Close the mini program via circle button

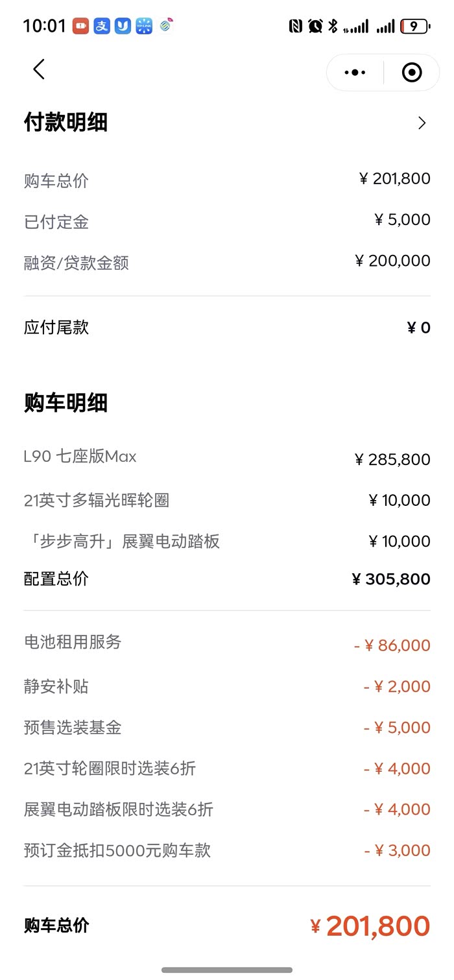tap(412, 72)
